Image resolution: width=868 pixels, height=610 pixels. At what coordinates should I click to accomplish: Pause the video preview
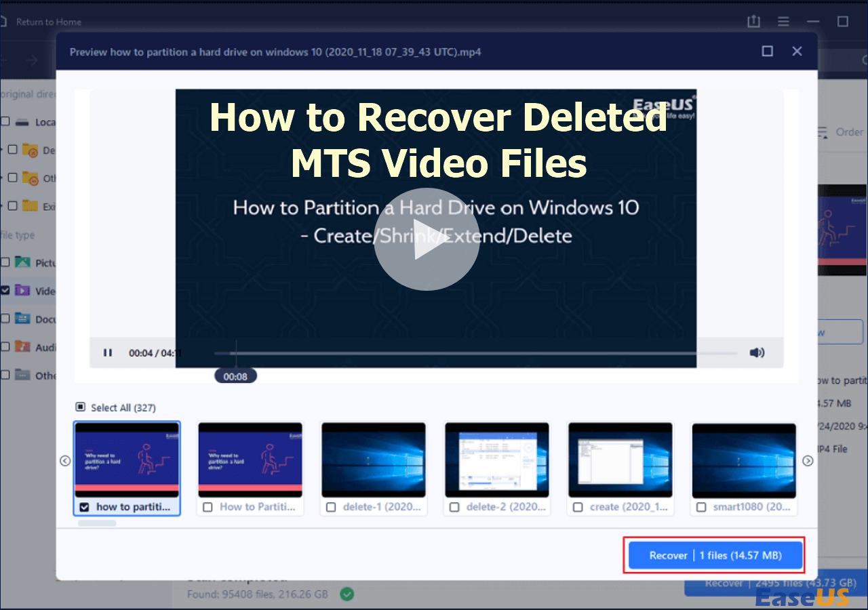(107, 352)
